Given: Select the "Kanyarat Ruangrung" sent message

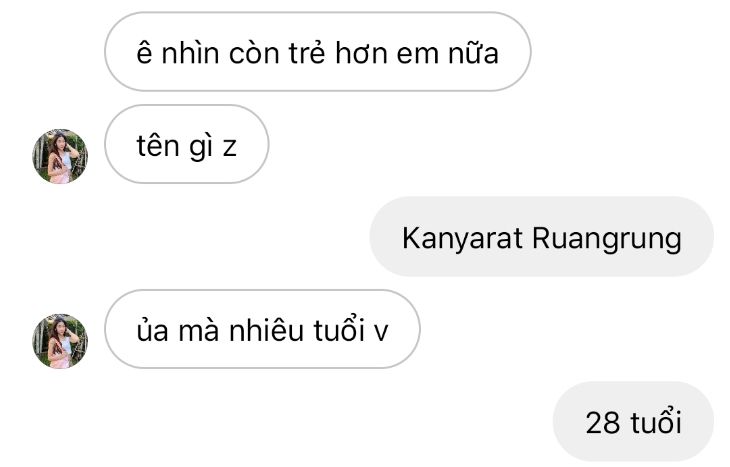Looking at the screenshot, I should [x=541, y=237].
